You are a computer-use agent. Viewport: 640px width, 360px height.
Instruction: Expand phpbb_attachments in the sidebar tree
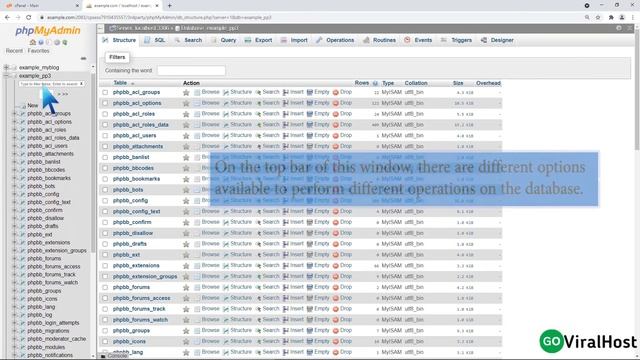click(x=15, y=154)
